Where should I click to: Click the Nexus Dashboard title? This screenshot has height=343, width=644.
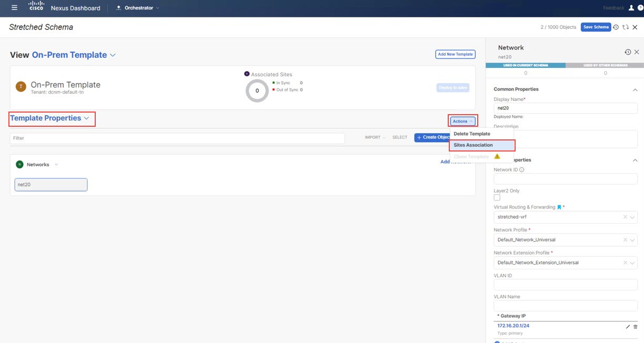tap(76, 8)
